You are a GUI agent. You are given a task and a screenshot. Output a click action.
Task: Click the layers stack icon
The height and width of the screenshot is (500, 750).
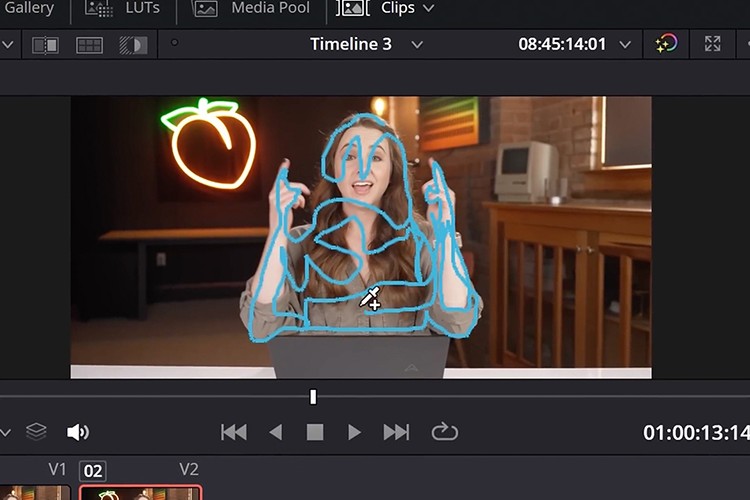(36, 432)
